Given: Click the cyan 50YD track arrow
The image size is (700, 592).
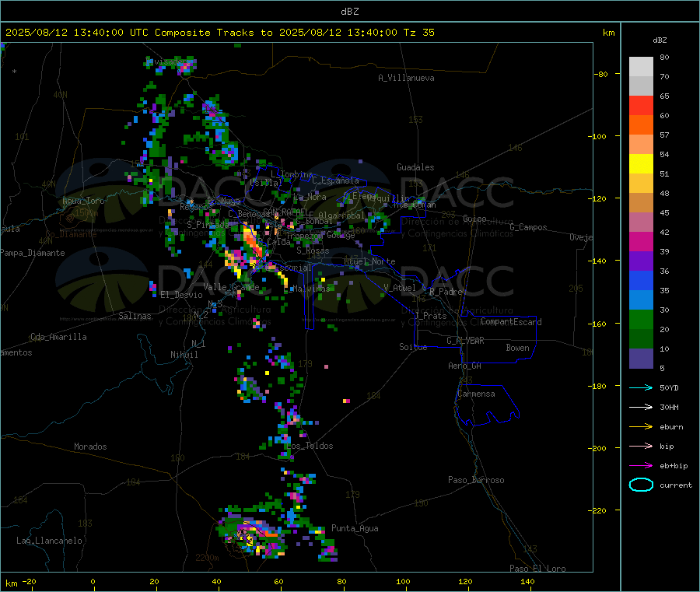Looking at the screenshot, I should (641, 387).
